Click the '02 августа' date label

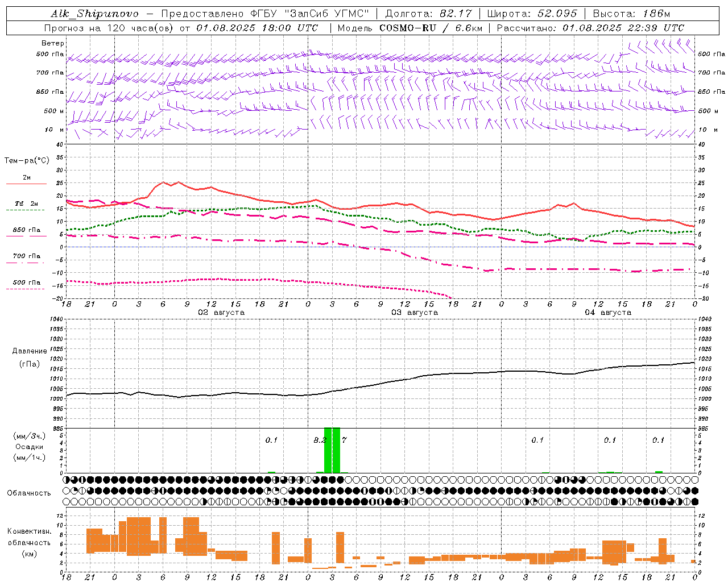click(x=221, y=313)
